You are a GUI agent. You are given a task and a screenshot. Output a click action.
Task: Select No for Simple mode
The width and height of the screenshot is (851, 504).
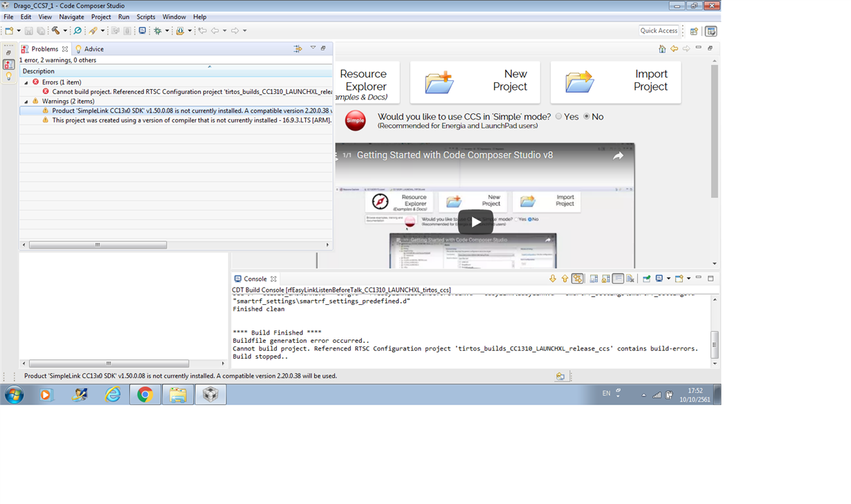(x=587, y=116)
